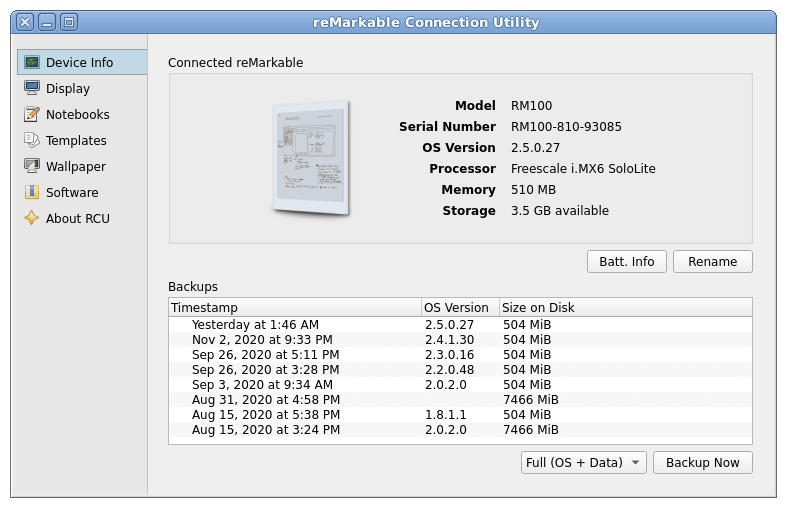Click the Batt. Info button
The width and height of the screenshot is (787, 508).
click(x=627, y=262)
